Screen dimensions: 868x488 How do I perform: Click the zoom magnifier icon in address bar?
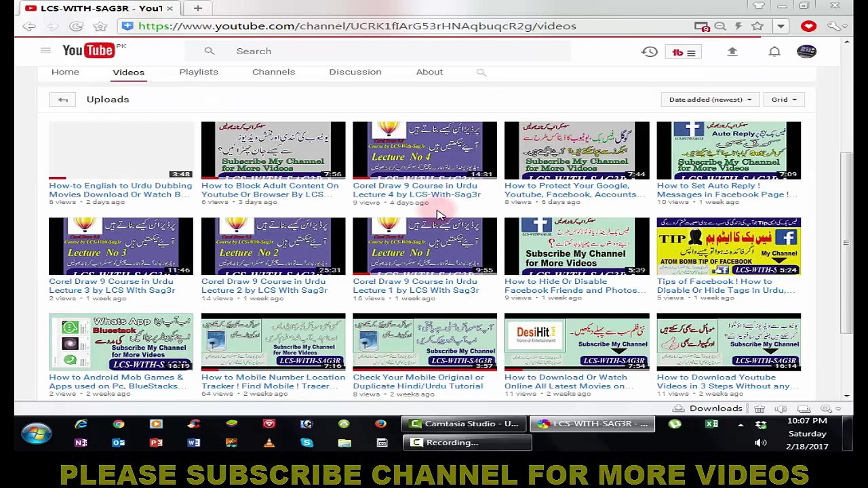tap(720, 26)
